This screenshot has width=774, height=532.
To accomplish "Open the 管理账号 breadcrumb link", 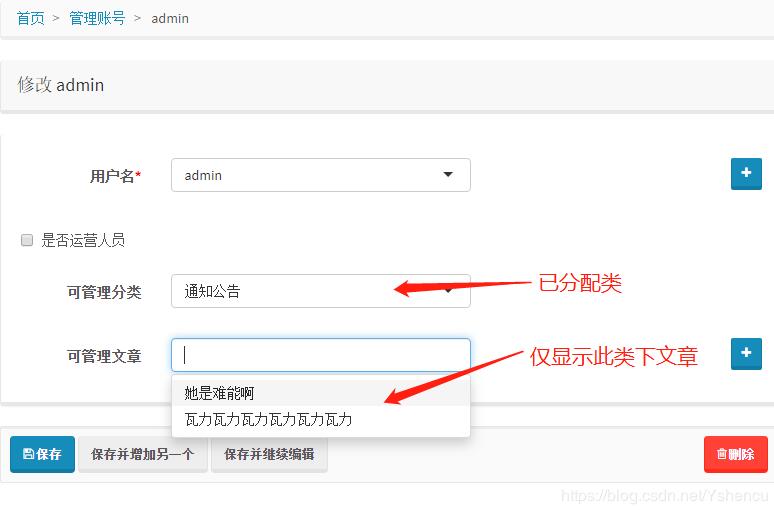I will (97, 18).
